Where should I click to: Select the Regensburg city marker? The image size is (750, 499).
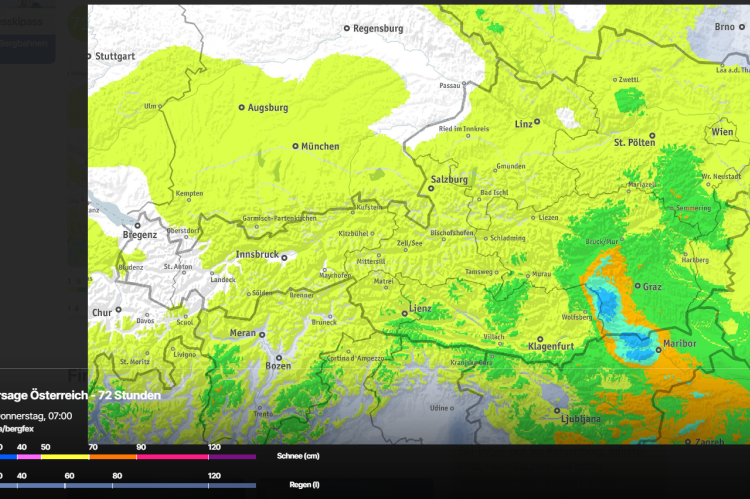tap(347, 28)
